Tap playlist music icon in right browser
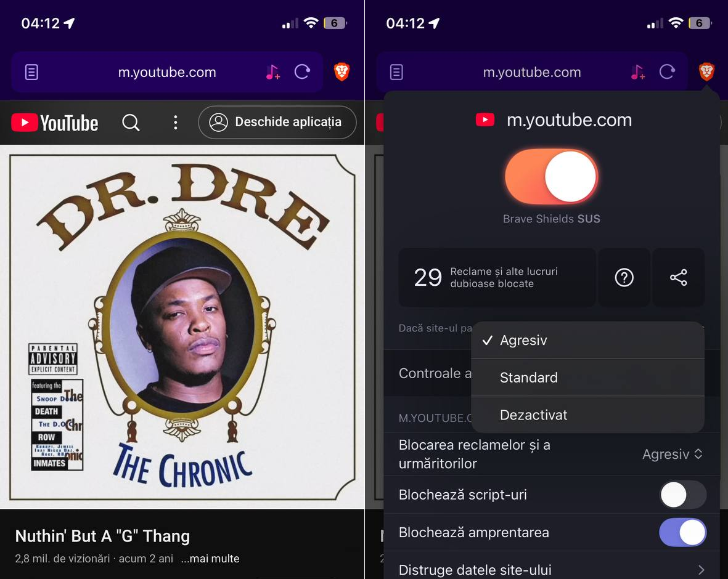Viewport: 728px width, 579px height. pyautogui.click(x=638, y=72)
